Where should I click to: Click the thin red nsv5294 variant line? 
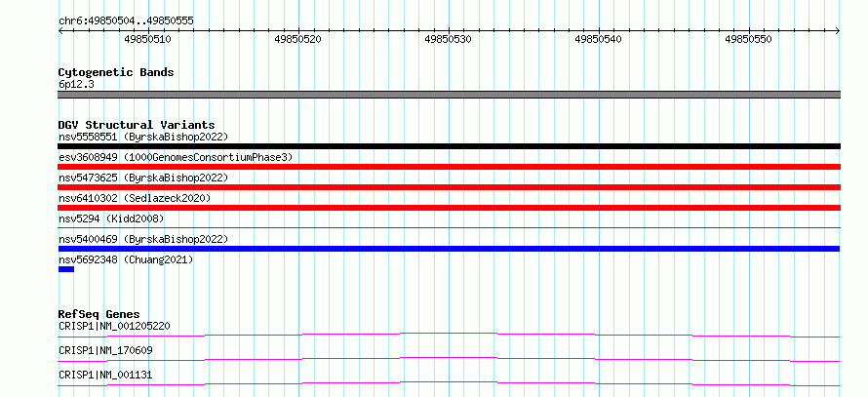(449, 227)
